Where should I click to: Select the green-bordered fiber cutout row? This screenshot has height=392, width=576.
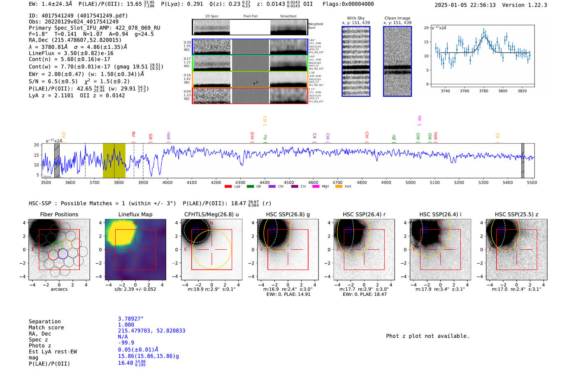pos(250,63)
